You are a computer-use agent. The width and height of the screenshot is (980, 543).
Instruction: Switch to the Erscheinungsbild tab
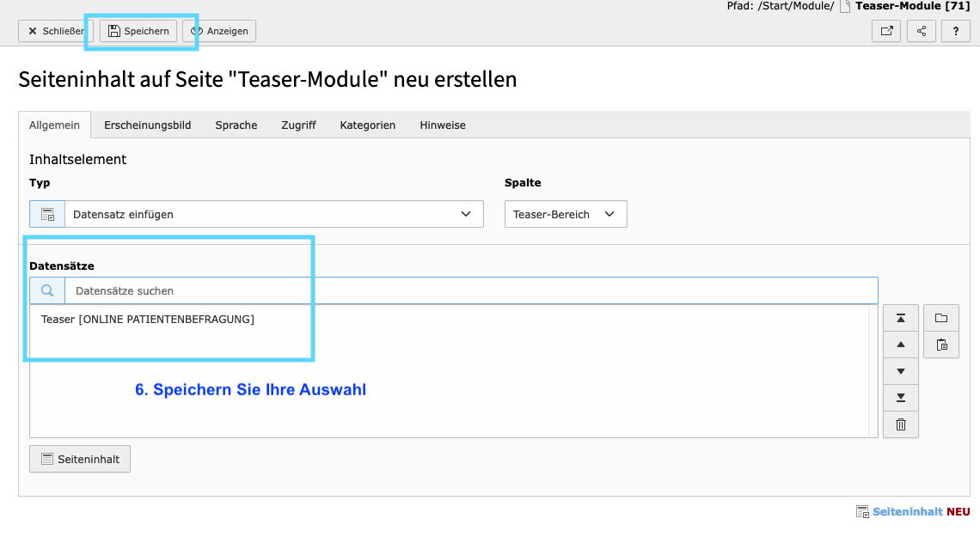click(147, 125)
